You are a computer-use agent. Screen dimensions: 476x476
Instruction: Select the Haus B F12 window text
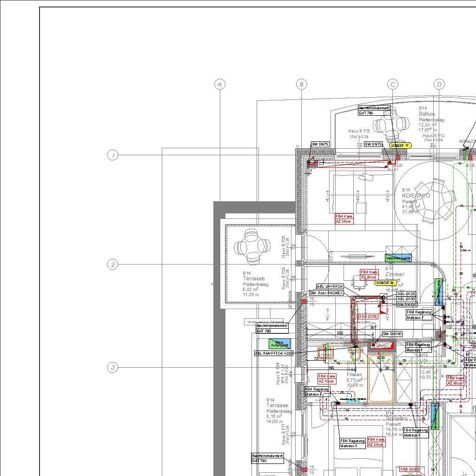click(434, 138)
